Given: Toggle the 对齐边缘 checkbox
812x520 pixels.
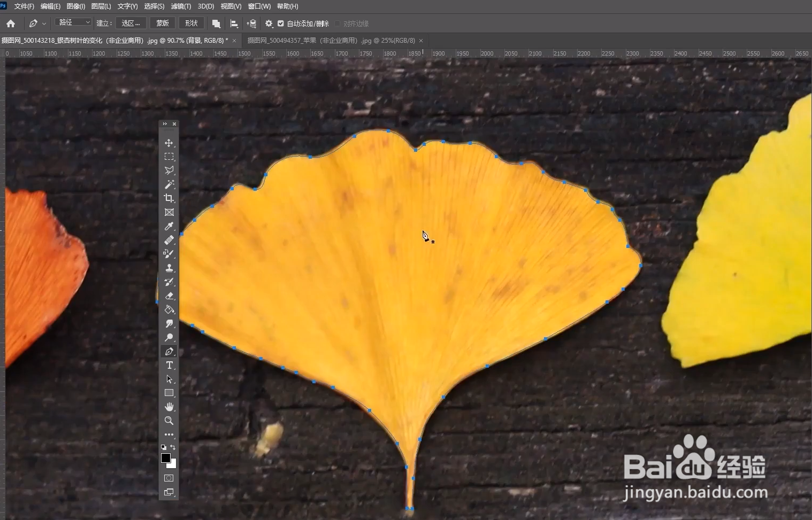Looking at the screenshot, I should [x=338, y=24].
